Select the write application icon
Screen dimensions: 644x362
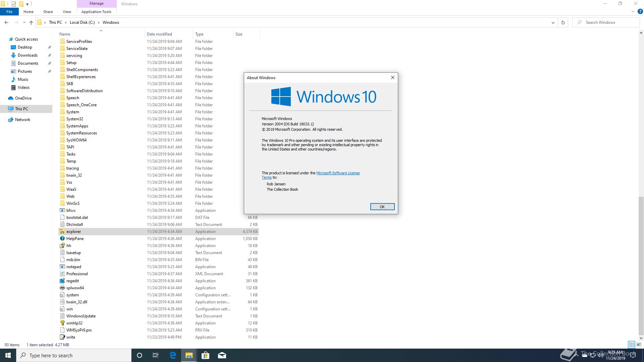pos(62,337)
